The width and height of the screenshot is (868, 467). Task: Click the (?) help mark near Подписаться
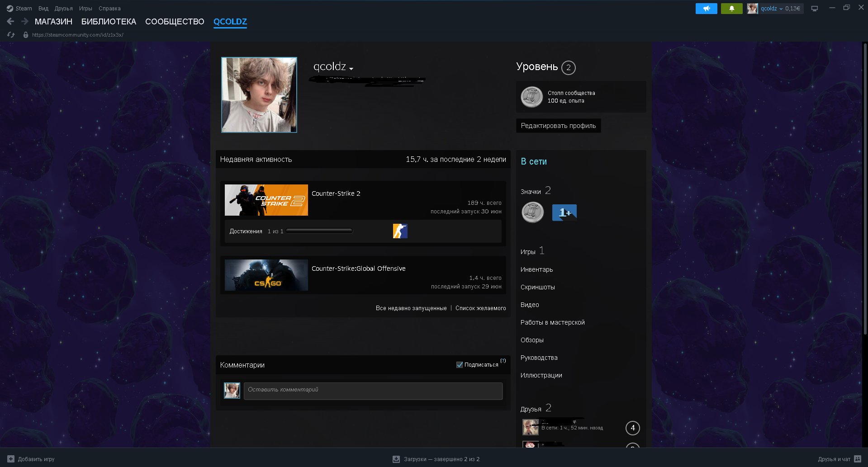pyautogui.click(x=503, y=361)
